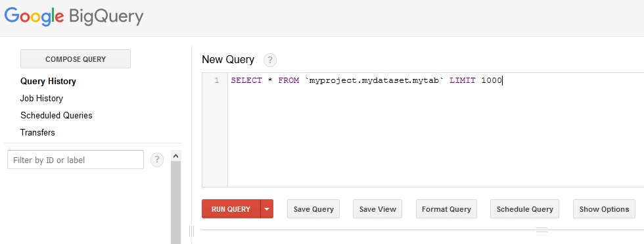Open the New Query help icon

click(270, 61)
